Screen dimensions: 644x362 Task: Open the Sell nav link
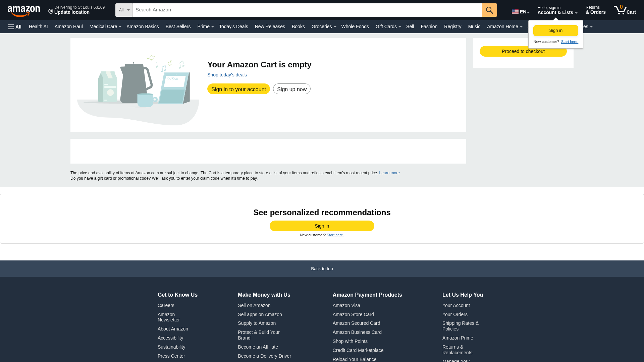(x=410, y=26)
